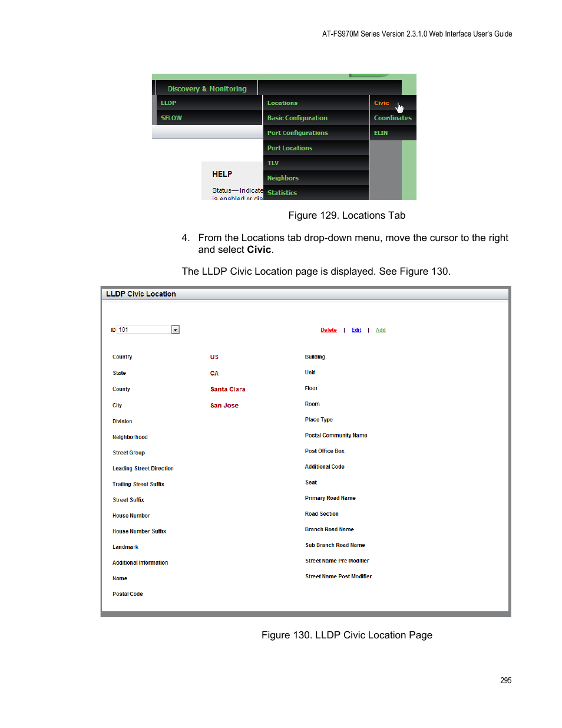
Task: Click the Seat label
Action: 311,483
